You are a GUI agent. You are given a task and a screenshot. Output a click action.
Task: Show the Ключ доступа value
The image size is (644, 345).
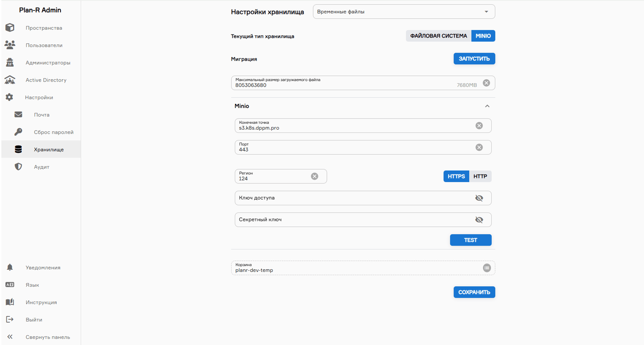coord(479,198)
